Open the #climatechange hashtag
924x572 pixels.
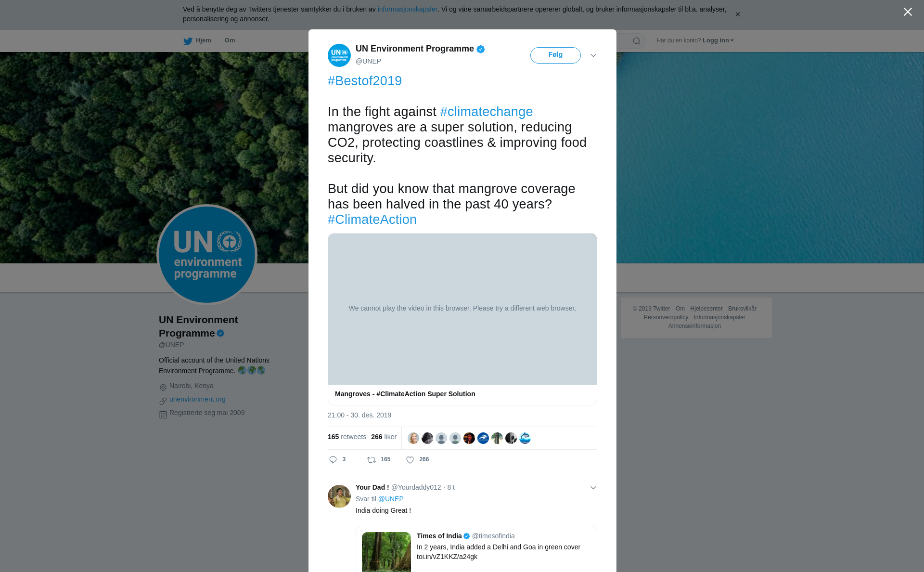(486, 112)
